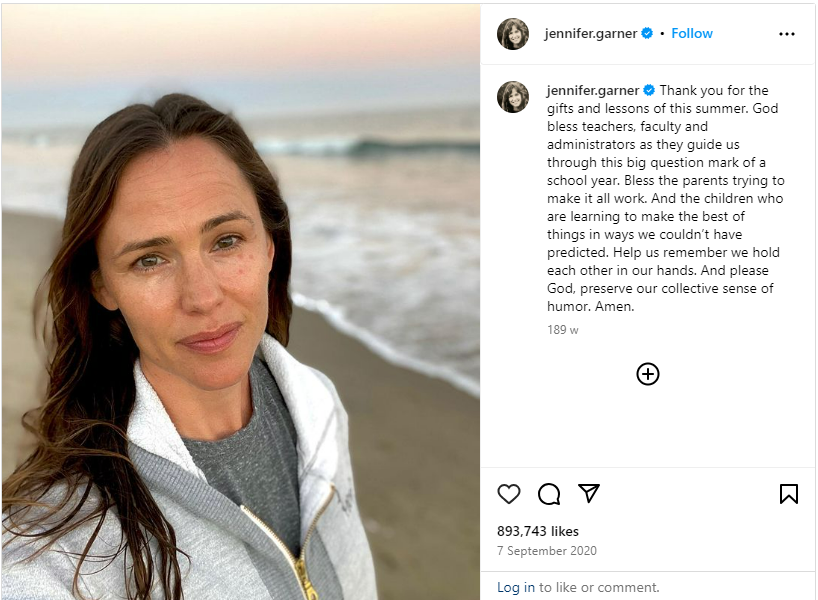Image resolution: width=818 pixels, height=600 pixels.
Task: Open comments via the speech bubble icon
Action: [x=549, y=494]
